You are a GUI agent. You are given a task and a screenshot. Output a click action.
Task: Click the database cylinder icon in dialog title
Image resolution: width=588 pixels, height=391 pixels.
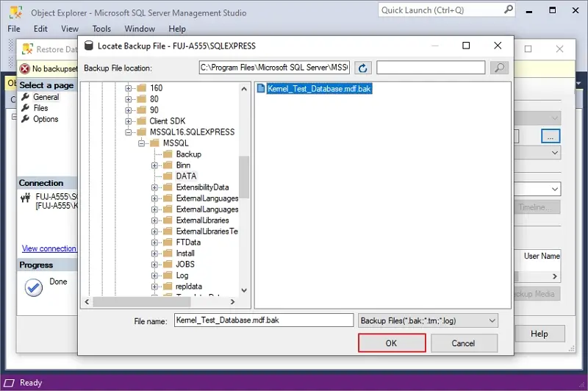point(88,46)
